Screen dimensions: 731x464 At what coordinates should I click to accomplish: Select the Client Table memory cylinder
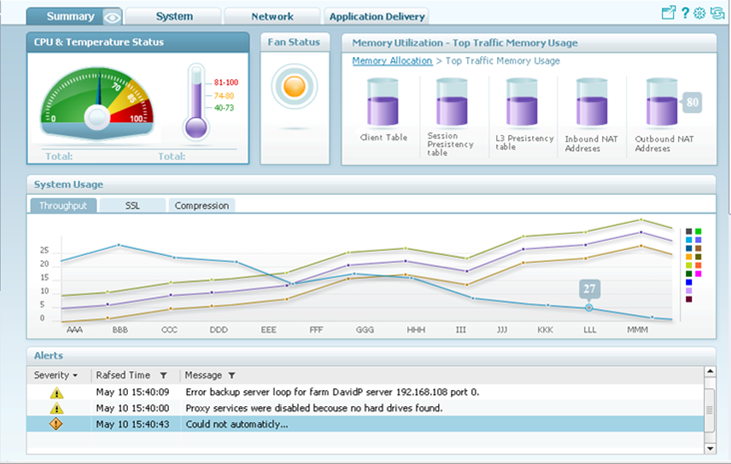383,102
